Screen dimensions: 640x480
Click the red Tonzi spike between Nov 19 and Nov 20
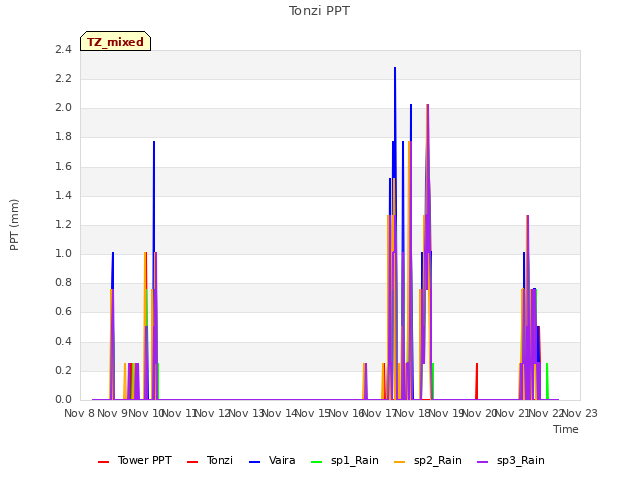(x=477, y=381)
